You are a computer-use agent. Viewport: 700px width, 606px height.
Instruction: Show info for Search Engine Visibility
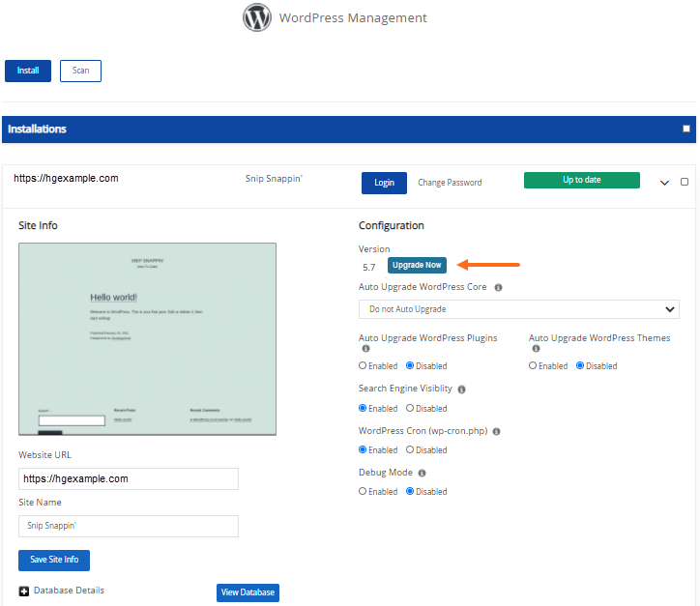461,390
